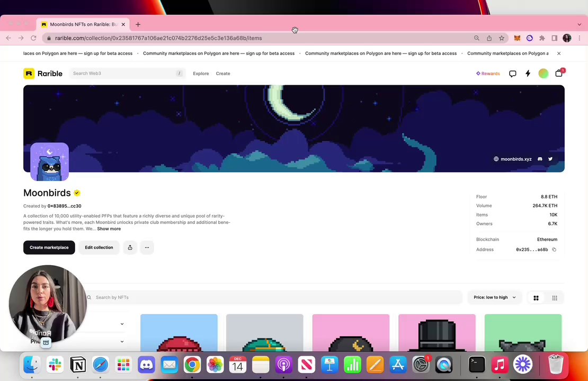Open the profile avatar menu
Screen dimensions: 588x381
[x=543, y=74]
